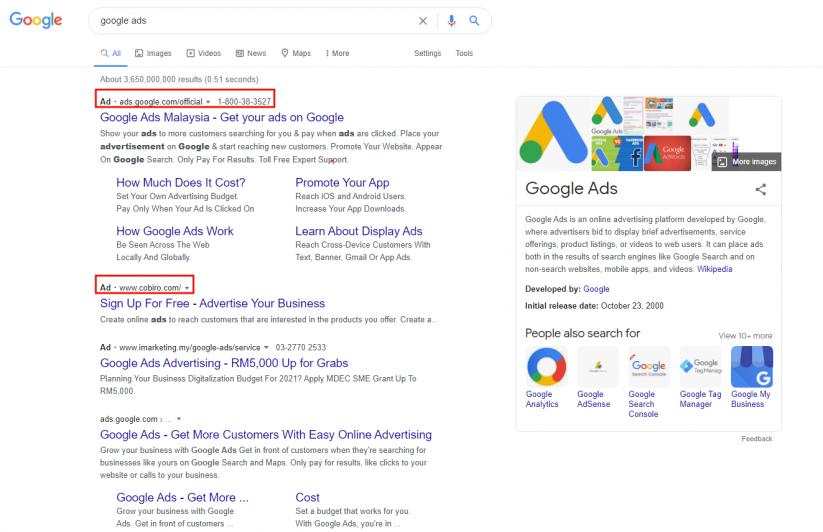The image size is (823, 532).
Task: Click 'Initial release date: October 23, 2000'
Action: [x=594, y=306]
